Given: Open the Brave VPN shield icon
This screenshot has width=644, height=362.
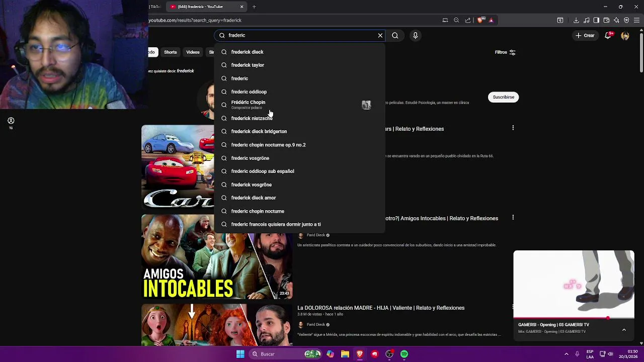Looking at the screenshot, I should pos(626,20).
